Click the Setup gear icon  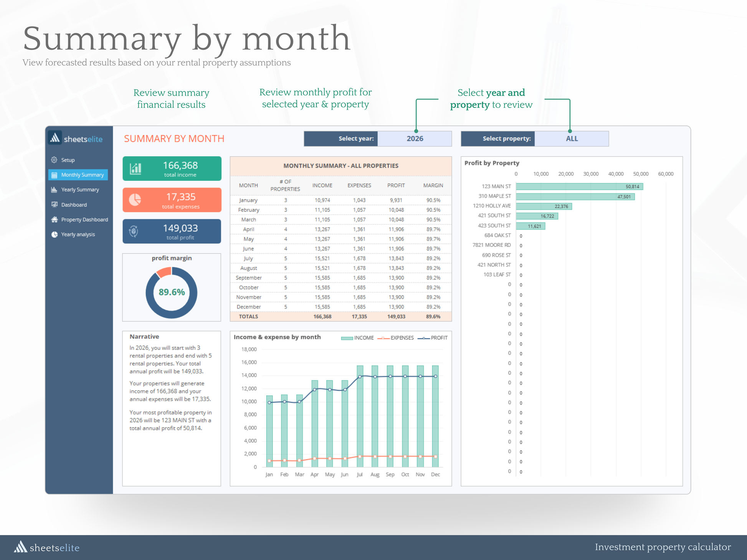click(54, 160)
